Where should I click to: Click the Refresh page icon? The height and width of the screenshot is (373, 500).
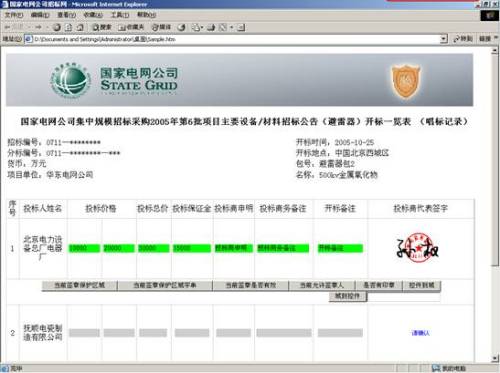coord(68,27)
